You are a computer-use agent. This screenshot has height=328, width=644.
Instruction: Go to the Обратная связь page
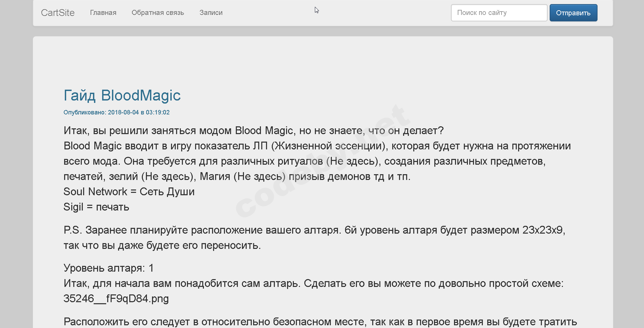[158, 13]
